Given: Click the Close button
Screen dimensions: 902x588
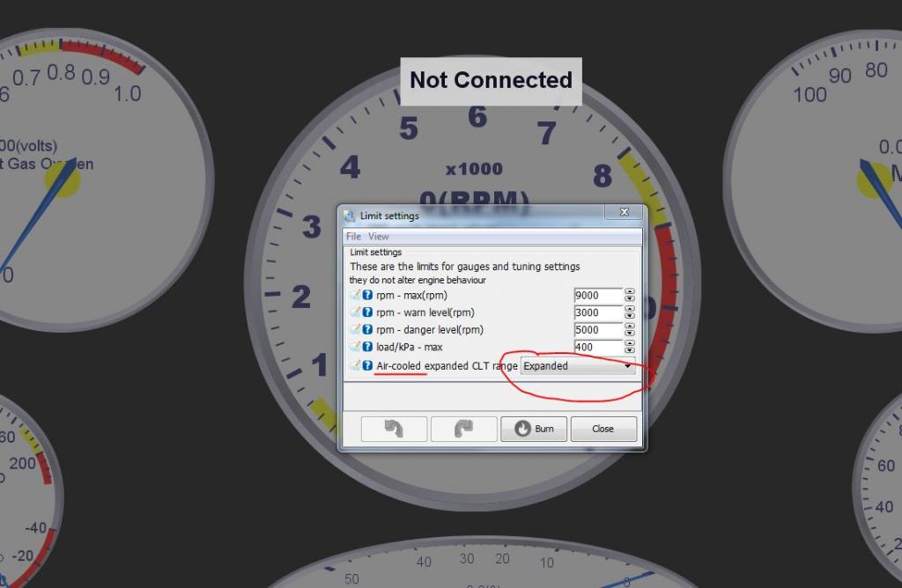Looking at the screenshot, I should (603, 429).
